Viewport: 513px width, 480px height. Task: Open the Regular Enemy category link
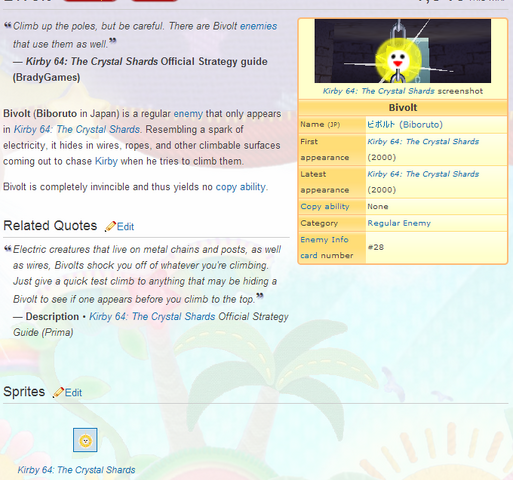(399, 223)
